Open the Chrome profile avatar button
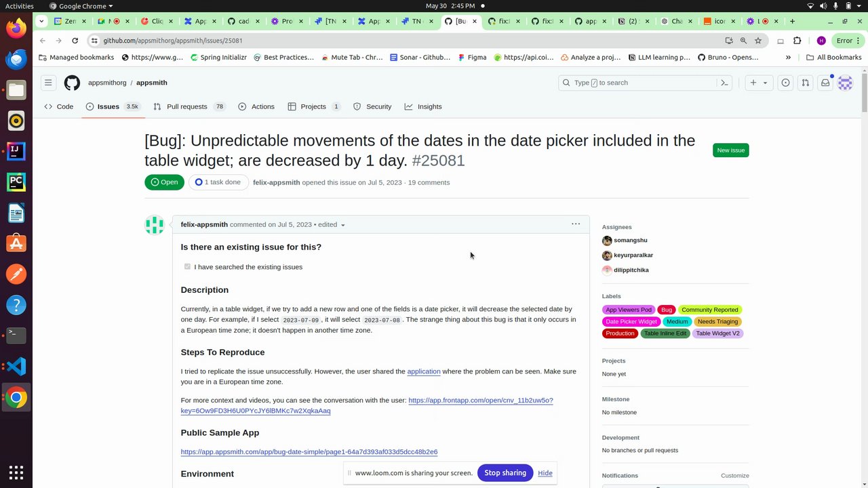868x488 pixels. (821, 41)
